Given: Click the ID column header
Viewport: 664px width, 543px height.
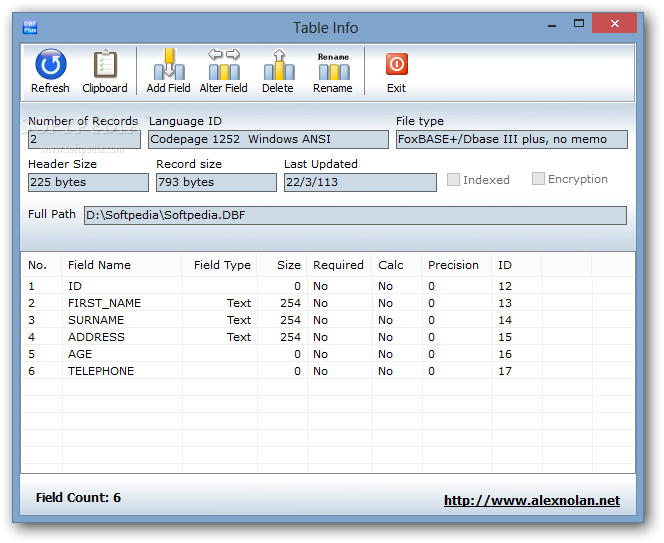Looking at the screenshot, I should [x=516, y=265].
